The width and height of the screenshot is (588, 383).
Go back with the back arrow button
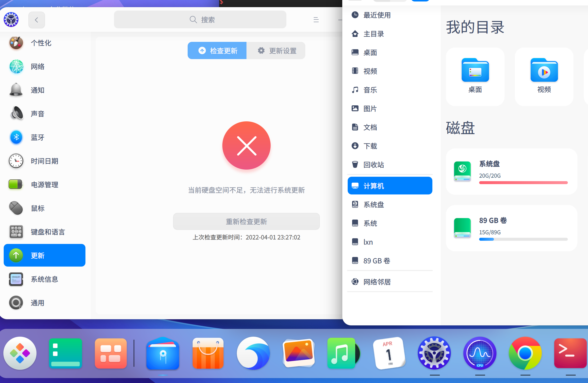36,20
